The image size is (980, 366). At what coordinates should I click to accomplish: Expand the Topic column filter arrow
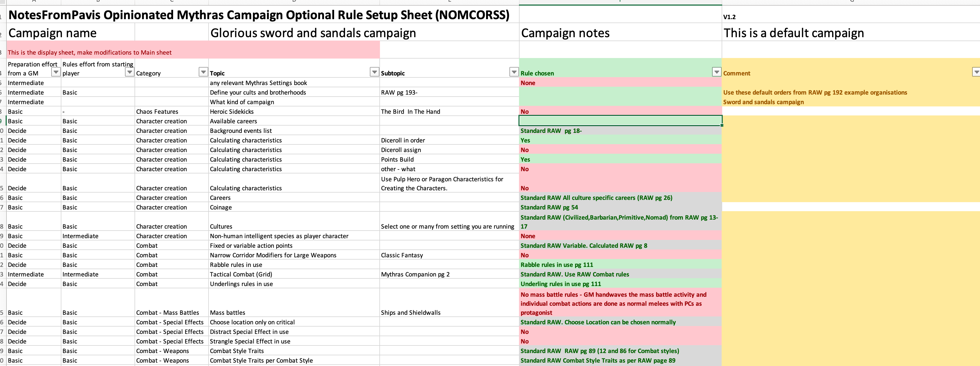pyautogui.click(x=375, y=72)
